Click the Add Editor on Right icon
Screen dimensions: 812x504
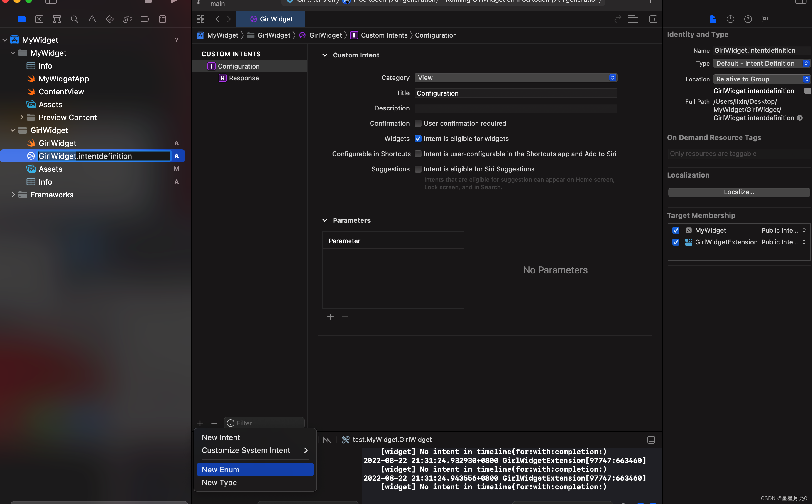[x=653, y=19]
